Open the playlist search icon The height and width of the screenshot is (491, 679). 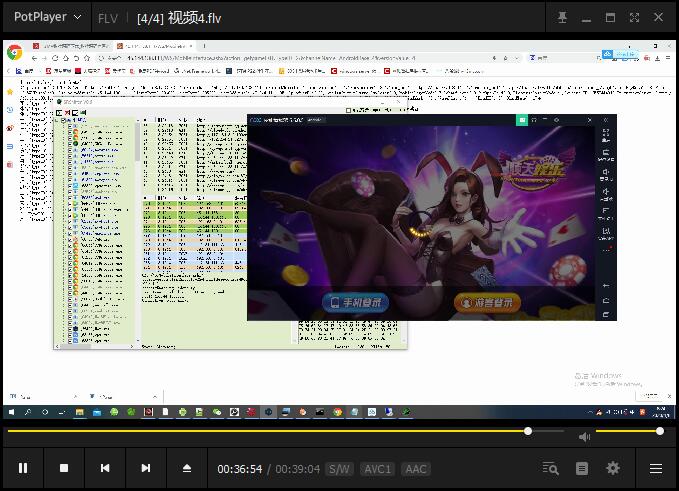(550, 468)
